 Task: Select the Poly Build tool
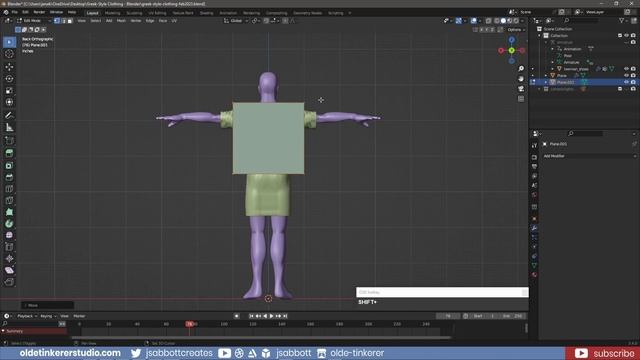click(x=9, y=212)
